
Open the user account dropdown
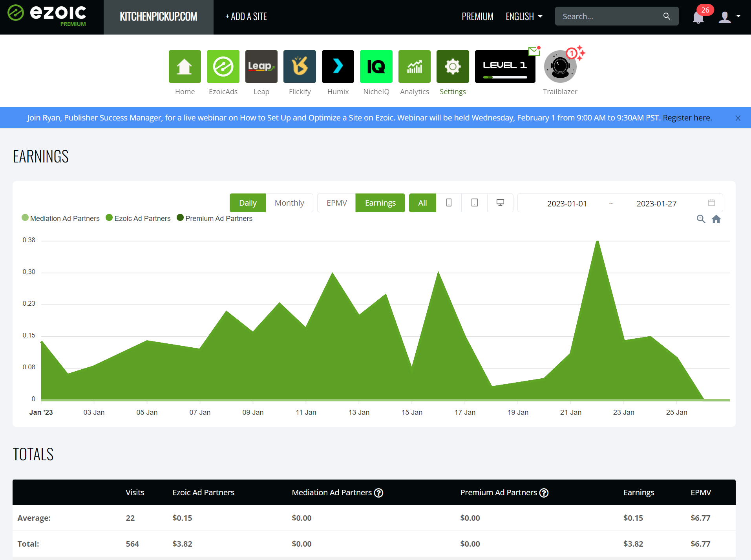pyautogui.click(x=729, y=16)
